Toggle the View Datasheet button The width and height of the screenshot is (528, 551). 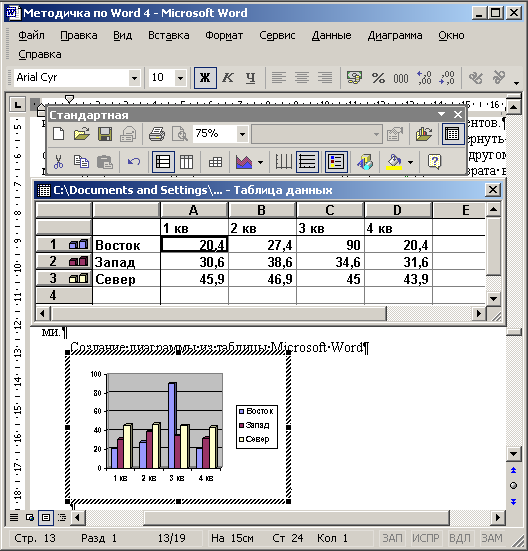452,134
